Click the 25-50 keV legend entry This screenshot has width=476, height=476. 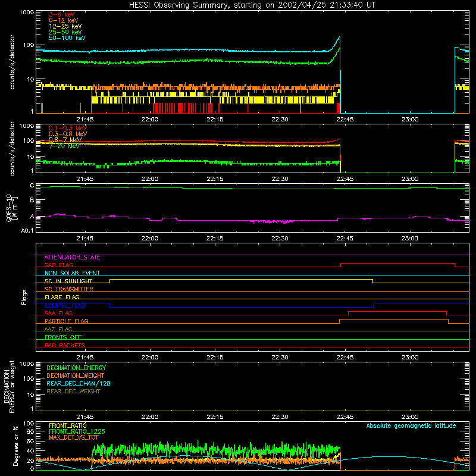pyautogui.click(x=65, y=32)
